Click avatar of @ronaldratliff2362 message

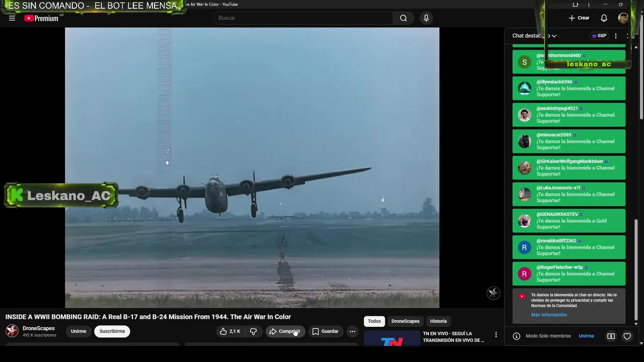(524, 247)
